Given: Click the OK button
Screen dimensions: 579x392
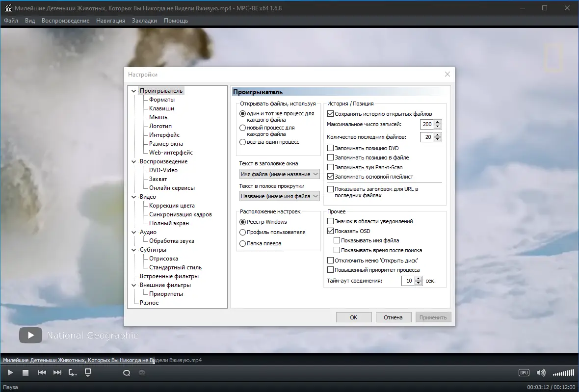Looking at the screenshot, I should 354,317.
